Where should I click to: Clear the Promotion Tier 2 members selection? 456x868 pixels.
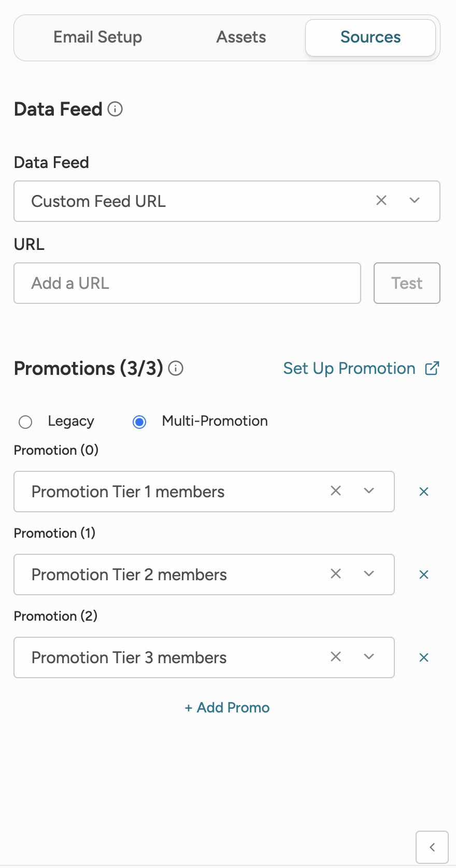(336, 574)
